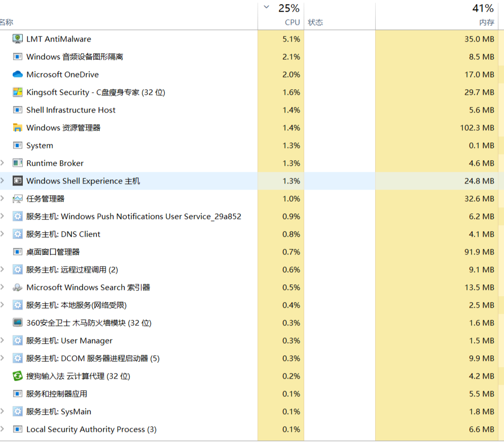This screenshot has height=444, width=504.
Task: Expand Microsoft Windows Search 索引器 row
Action: coord(2,287)
